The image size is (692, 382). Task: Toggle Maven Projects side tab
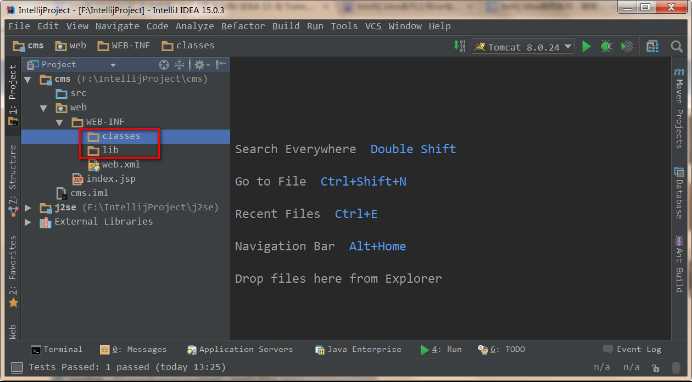(679, 108)
